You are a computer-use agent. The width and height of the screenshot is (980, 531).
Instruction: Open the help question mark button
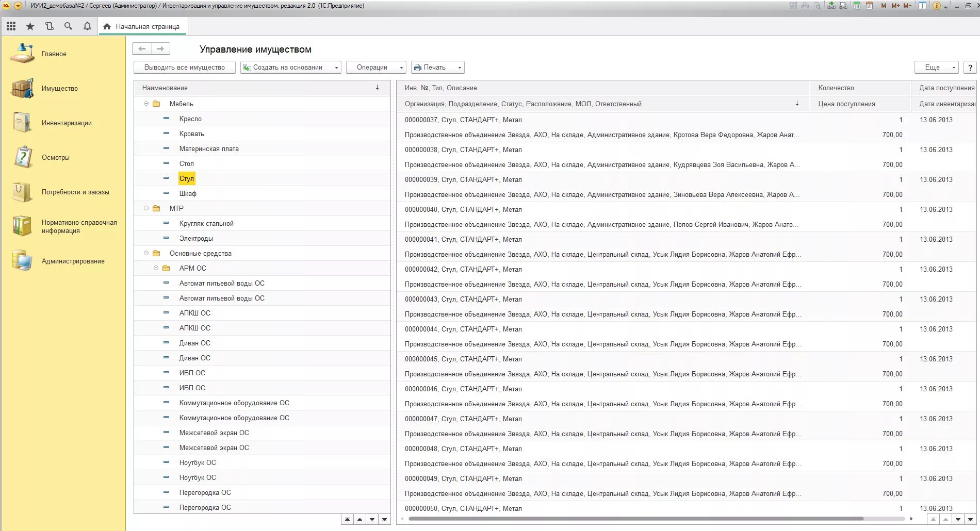[970, 68]
